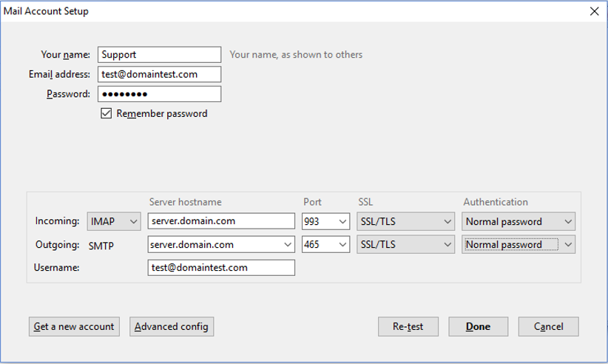Viewport: 608px width, 364px height.
Task: Open Advanced config
Action: [x=172, y=326]
